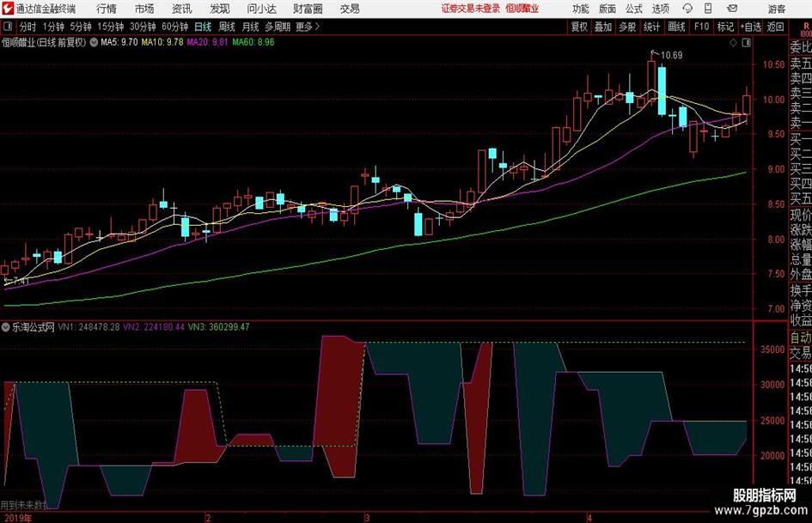Screen dimensions: 812x523
Task: Switch to 30分钟 period tab
Action: pos(143,27)
